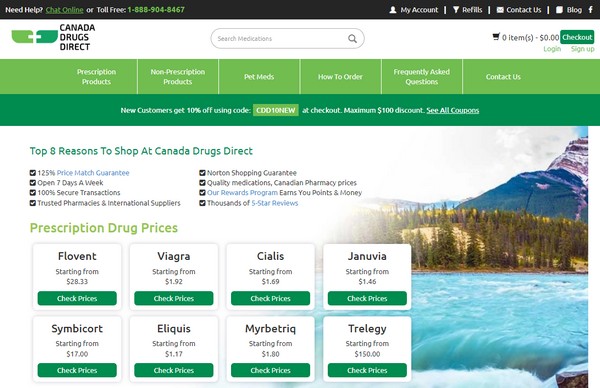Image resolution: width=600 pixels, height=388 pixels.
Task: Open How To Order page
Action: [341, 77]
